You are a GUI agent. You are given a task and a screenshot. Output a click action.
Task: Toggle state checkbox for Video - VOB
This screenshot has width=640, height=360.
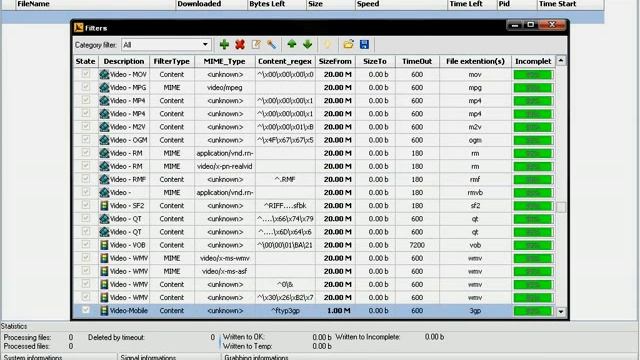[x=86, y=244]
